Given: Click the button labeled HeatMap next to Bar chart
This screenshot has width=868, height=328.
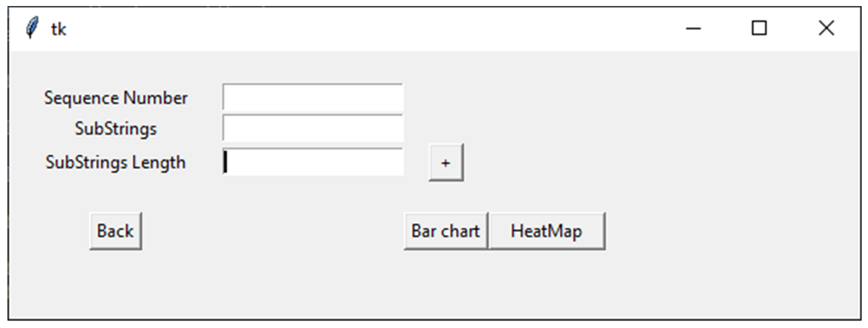Looking at the screenshot, I should click(546, 231).
